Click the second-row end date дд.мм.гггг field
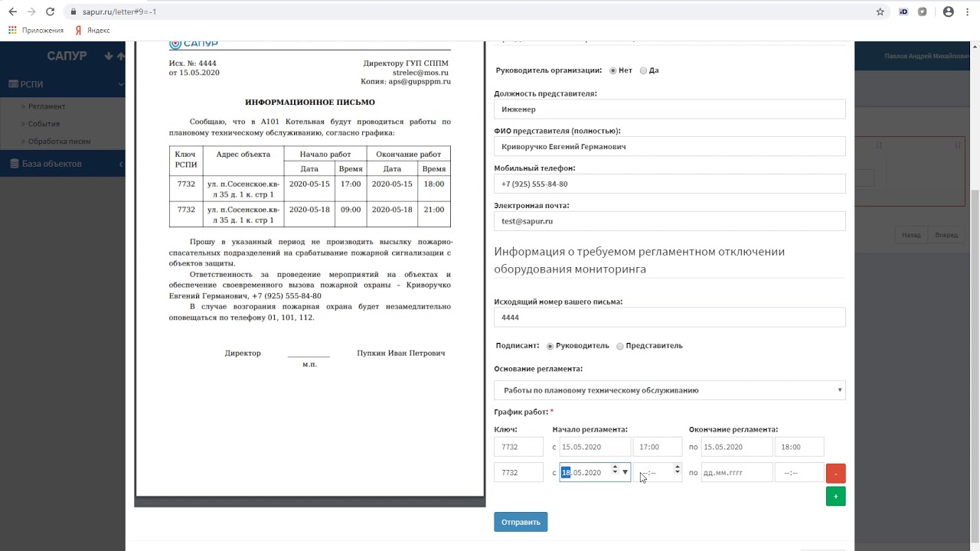The width and height of the screenshot is (980, 551). (737, 472)
